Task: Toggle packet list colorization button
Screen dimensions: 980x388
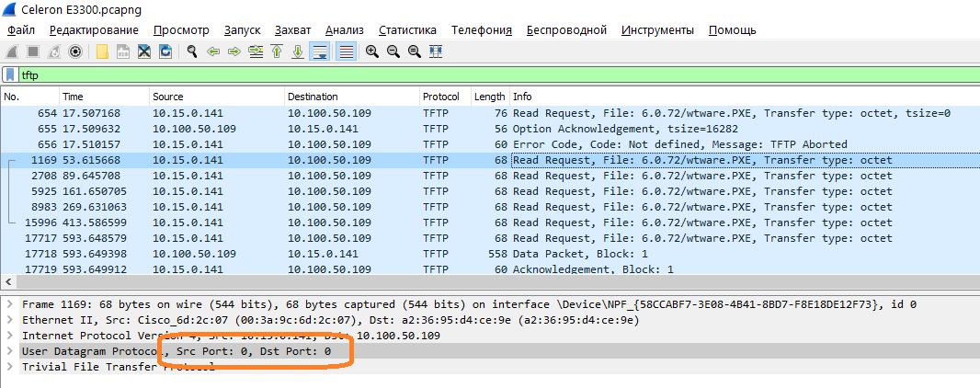Action: (346, 51)
